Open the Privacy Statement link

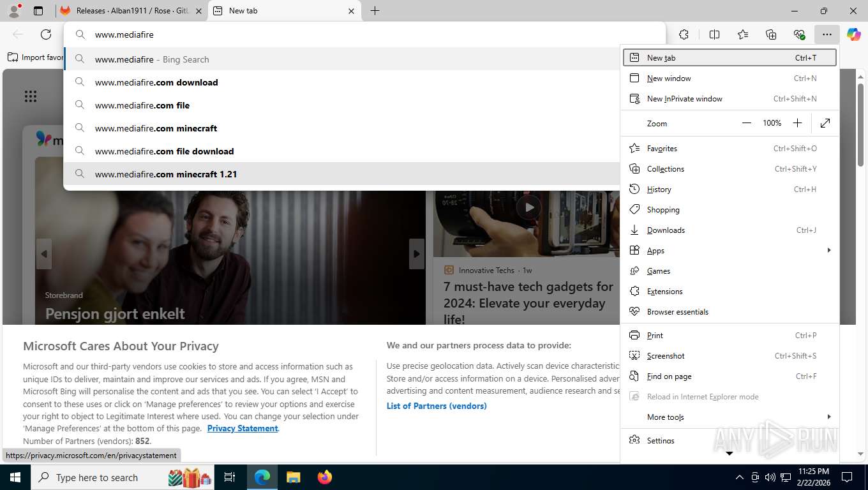point(243,428)
